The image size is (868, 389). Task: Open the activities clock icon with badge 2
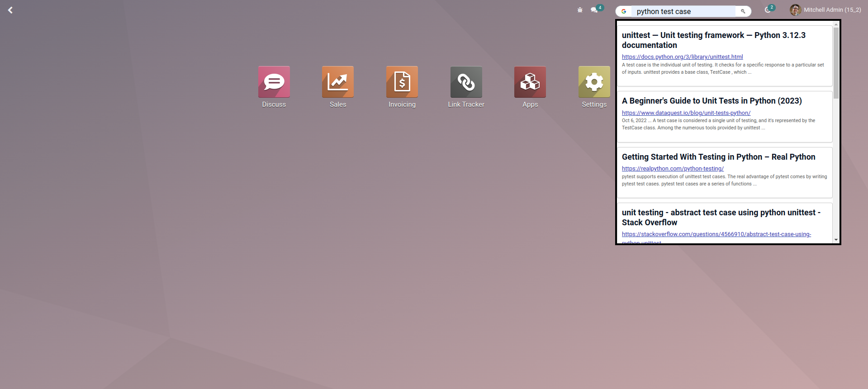[769, 9]
